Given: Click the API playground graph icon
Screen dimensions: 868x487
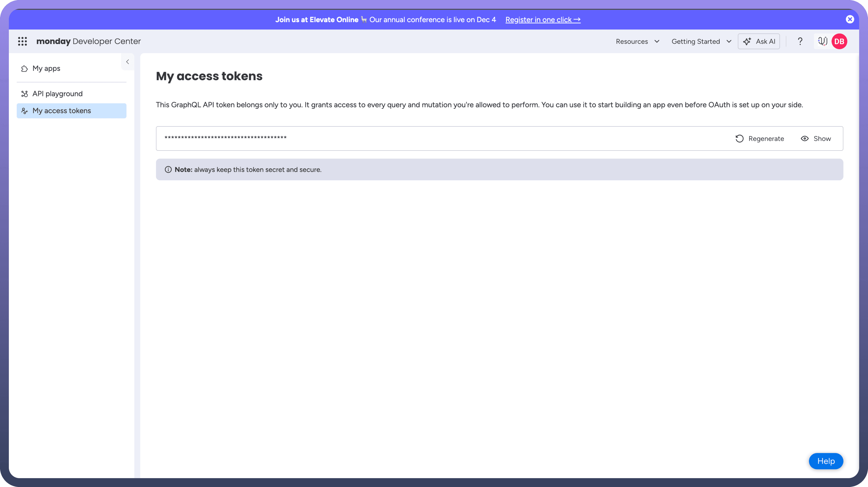Looking at the screenshot, I should (x=25, y=94).
